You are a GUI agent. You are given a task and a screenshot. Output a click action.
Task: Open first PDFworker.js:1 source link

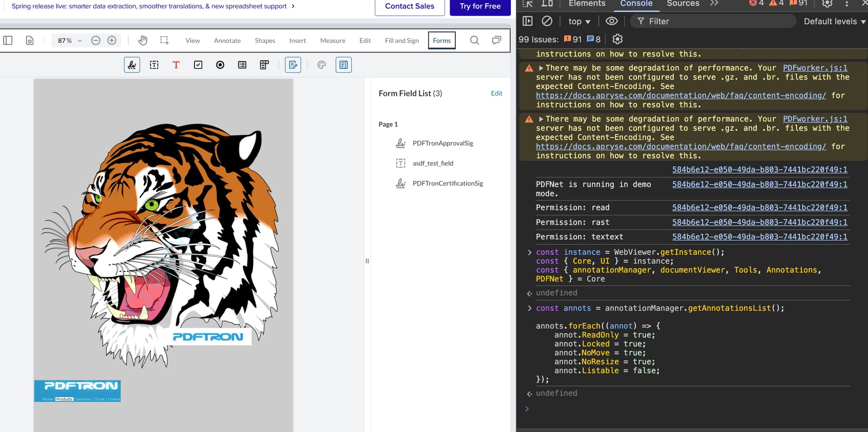click(815, 68)
